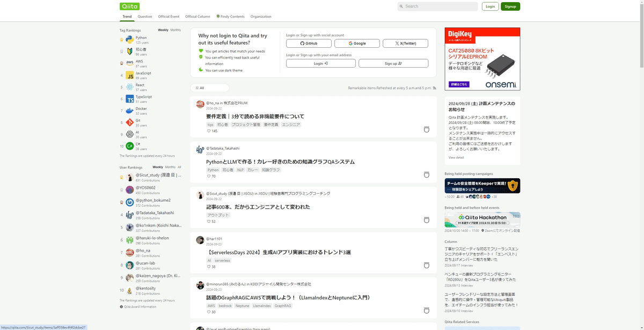Click @YOS0602 avatar in User Rankings
644x330 pixels.
(130, 189)
